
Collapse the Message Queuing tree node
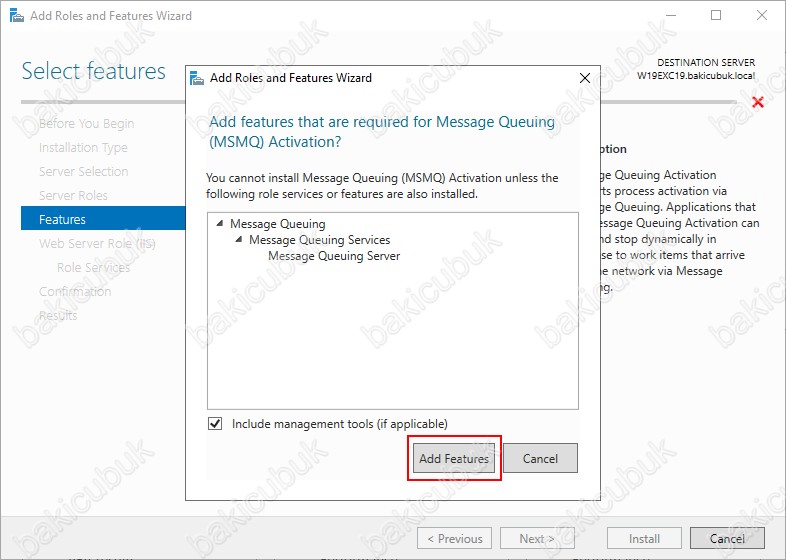[220, 224]
